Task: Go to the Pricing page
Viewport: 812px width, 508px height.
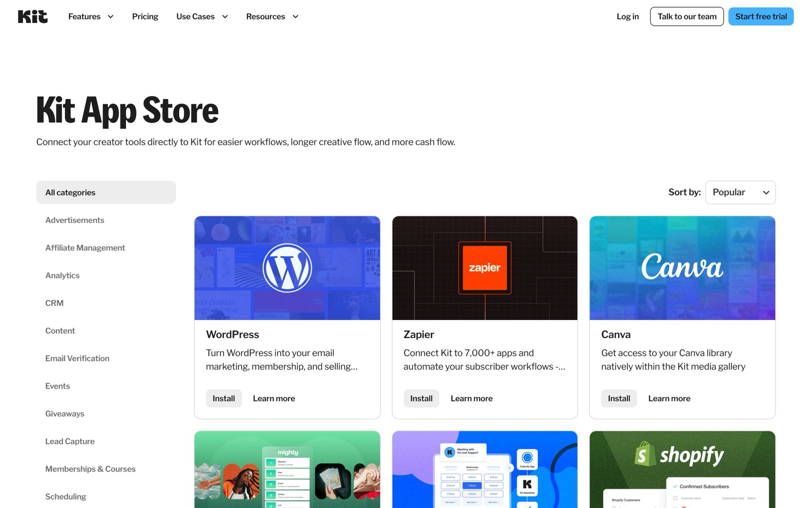Action: point(145,17)
